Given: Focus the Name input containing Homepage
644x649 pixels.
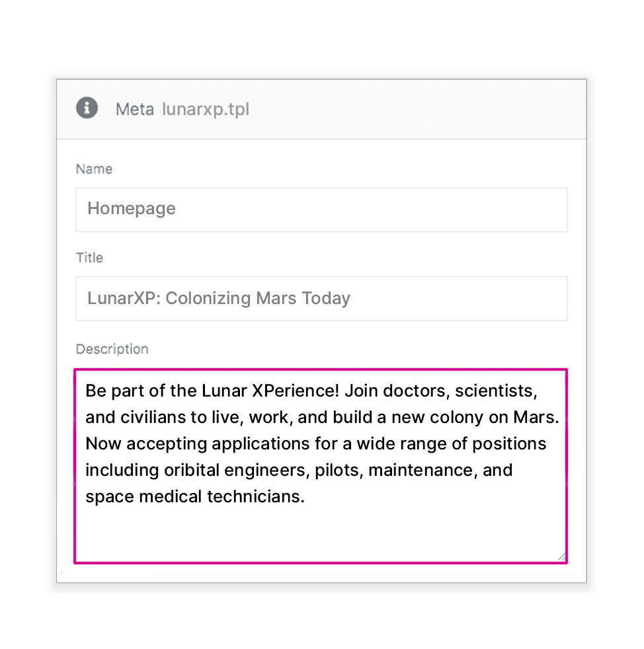Looking at the screenshot, I should (321, 210).
